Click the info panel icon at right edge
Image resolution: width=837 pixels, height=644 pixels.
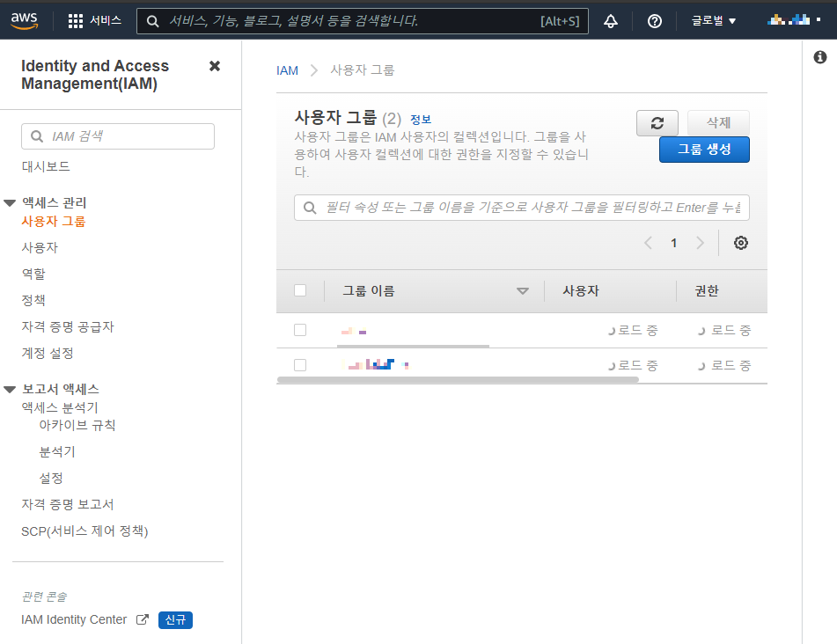click(820, 57)
